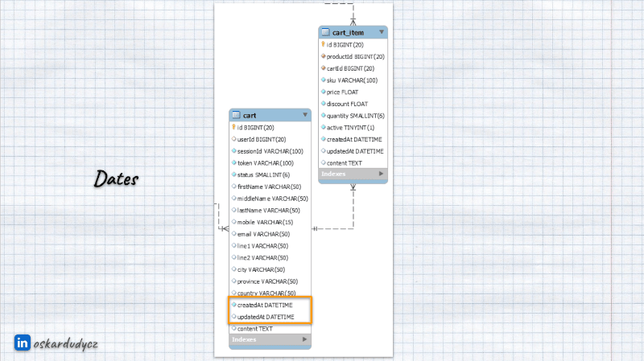Select 'userId BIGINT(20)' row in cart
The image size is (644, 361).
pos(270,139)
